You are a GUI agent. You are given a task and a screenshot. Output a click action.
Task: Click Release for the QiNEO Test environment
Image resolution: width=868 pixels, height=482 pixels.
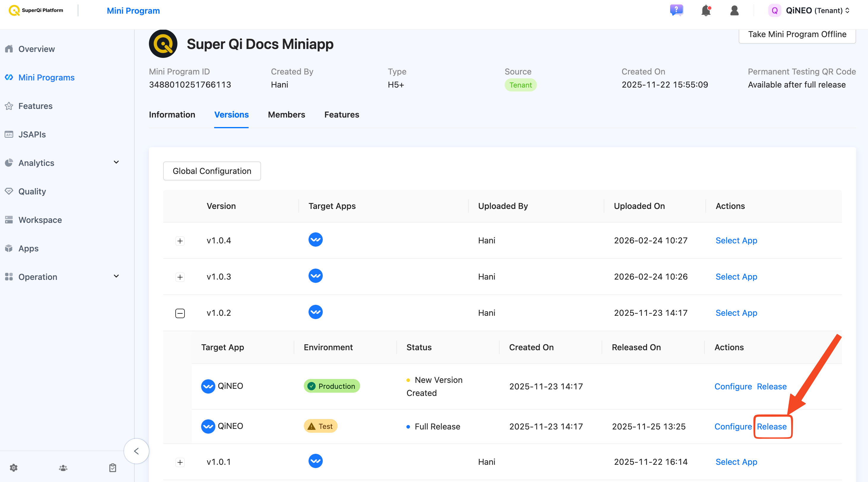(772, 426)
